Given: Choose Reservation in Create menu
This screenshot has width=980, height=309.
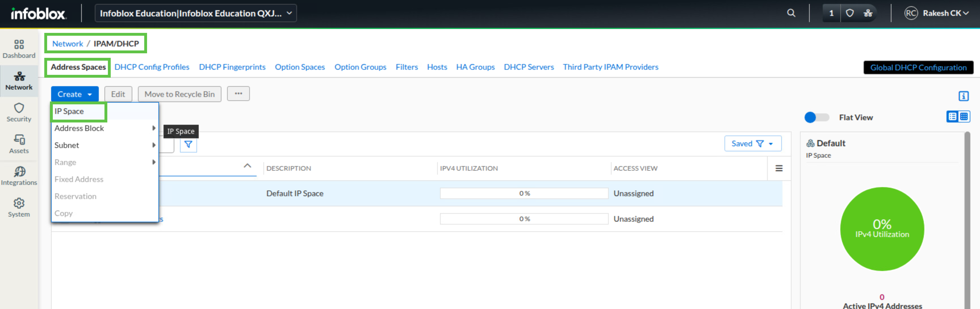Looking at the screenshot, I should pos(105,196).
